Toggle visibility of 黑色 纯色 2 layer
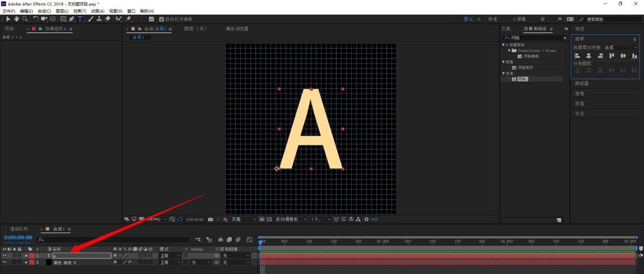The image size is (644, 274). tap(4, 263)
